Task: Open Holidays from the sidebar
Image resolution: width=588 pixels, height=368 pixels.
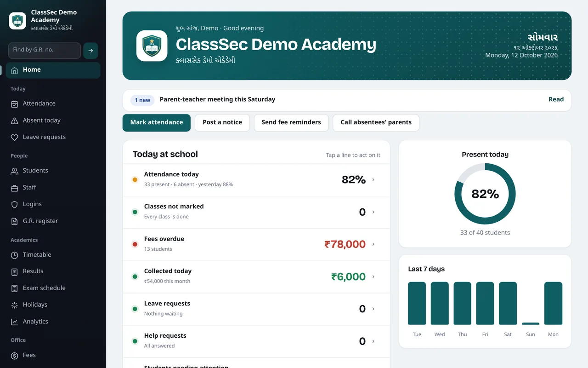Action: click(x=53, y=305)
